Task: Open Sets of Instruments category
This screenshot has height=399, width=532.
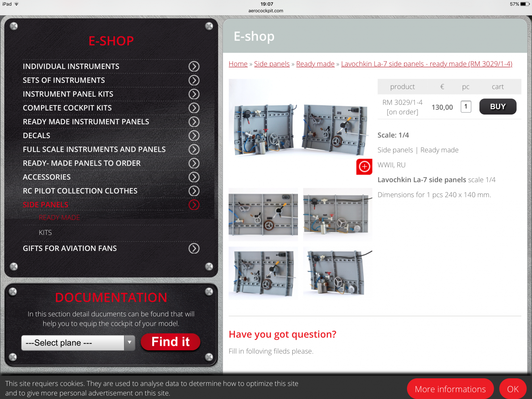Action: [64, 80]
